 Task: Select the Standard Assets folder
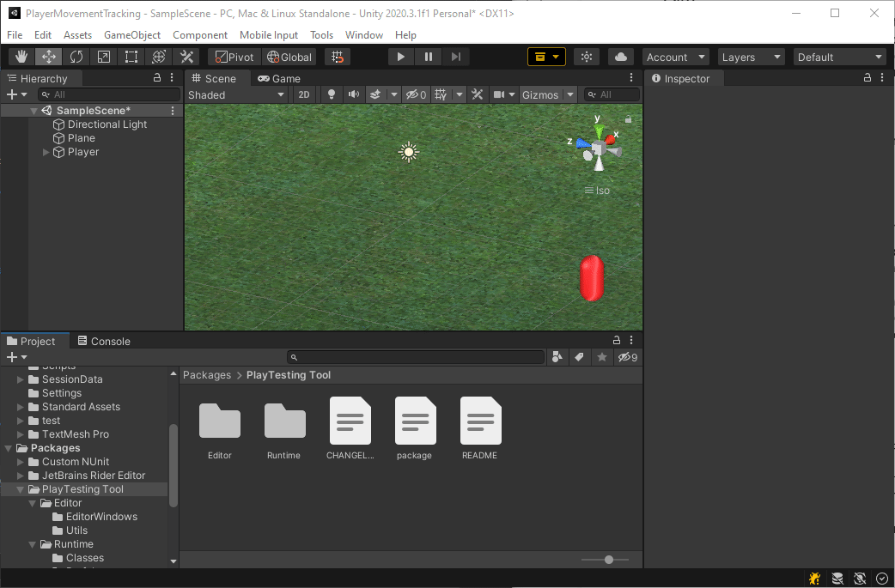pyautogui.click(x=81, y=407)
